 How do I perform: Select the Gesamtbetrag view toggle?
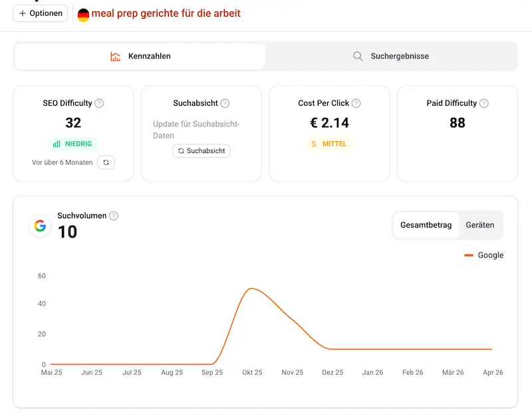point(426,225)
